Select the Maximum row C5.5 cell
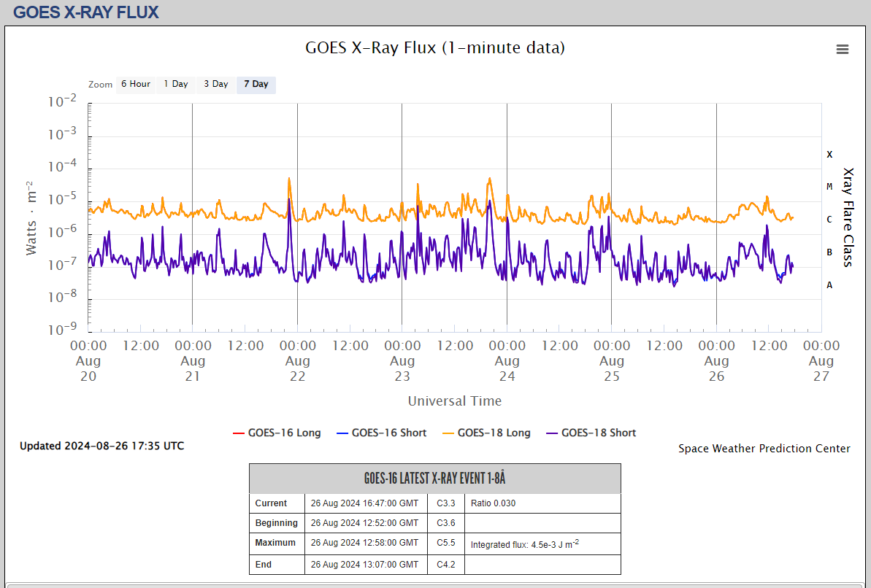The height and width of the screenshot is (588, 871). pos(445,543)
